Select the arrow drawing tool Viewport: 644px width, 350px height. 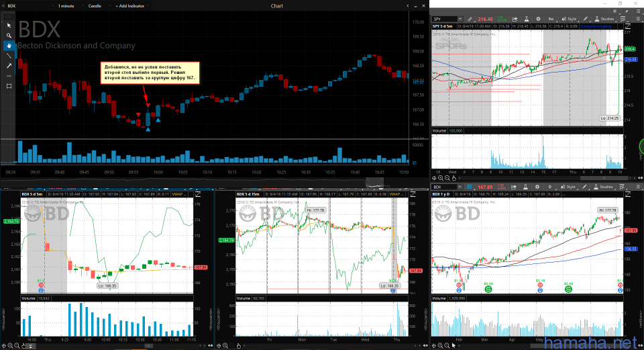click(x=9, y=66)
